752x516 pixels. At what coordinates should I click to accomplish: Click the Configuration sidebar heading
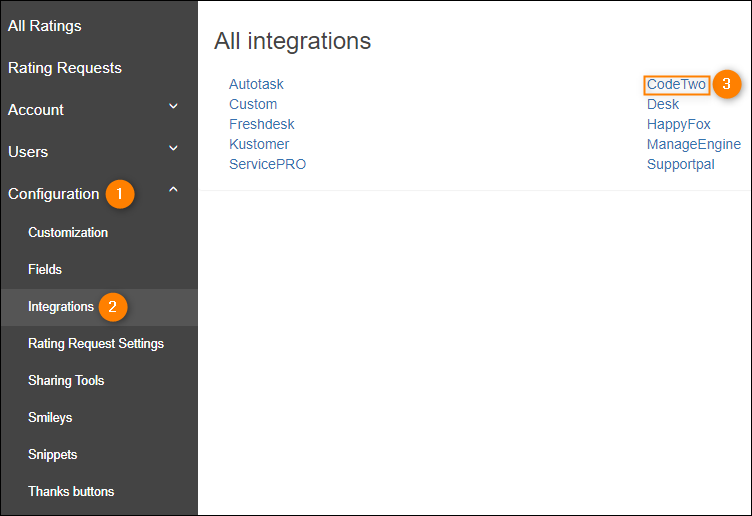(x=54, y=194)
